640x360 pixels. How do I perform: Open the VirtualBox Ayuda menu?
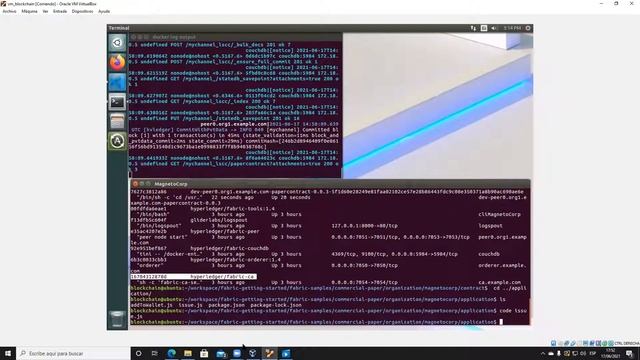click(104, 11)
